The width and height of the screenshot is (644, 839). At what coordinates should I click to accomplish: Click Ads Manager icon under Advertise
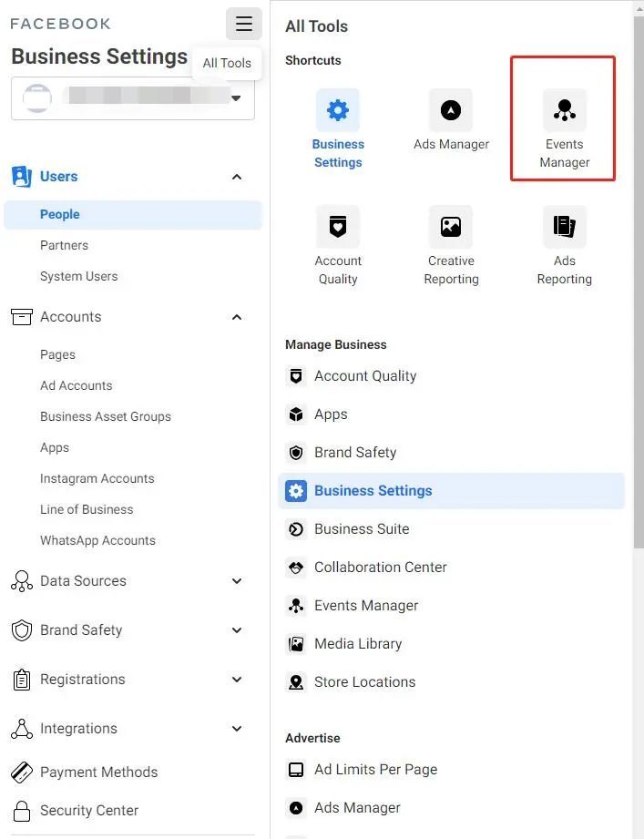click(296, 807)
